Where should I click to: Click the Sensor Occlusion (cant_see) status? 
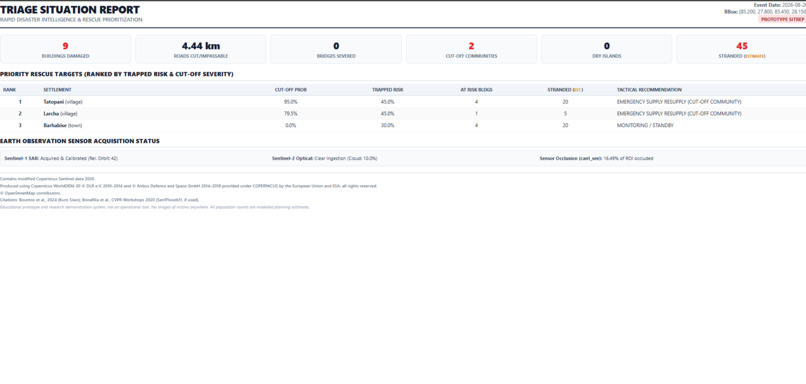tap(596, 158)
